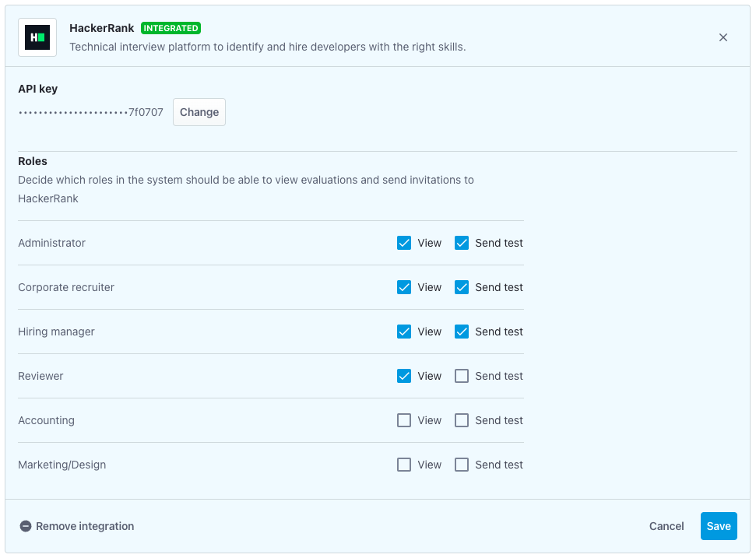Uncheck Send test for Administrator
The height and width of the screenshot is (558, 756).
click(462, 243)
